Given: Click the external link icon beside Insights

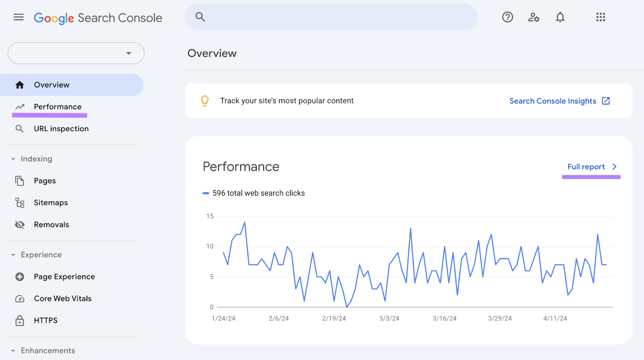Looking at the screenshot, I should [x=606, y=101].
